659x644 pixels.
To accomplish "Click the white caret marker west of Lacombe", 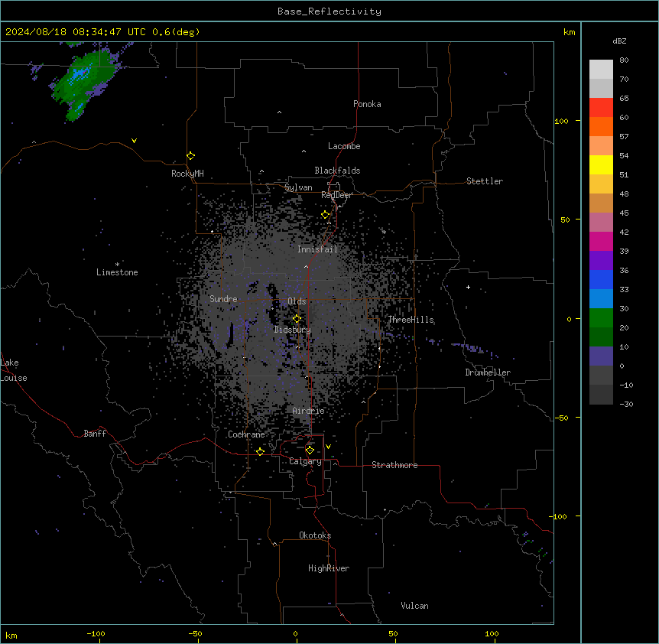I will pos(304,151).
